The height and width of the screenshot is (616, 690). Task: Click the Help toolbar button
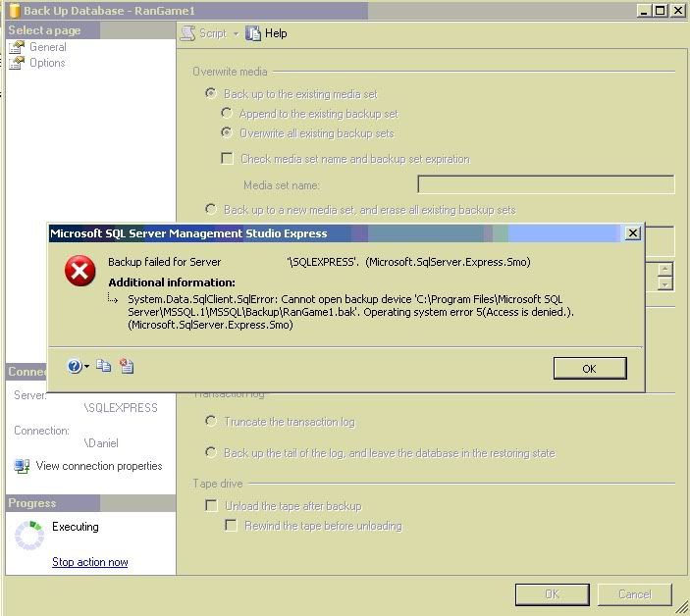pos(267,33)
